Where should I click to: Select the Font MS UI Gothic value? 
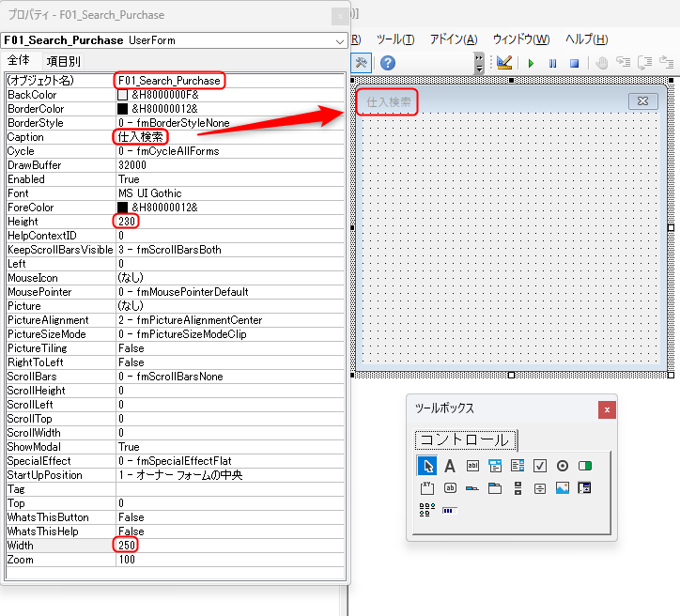230,193
